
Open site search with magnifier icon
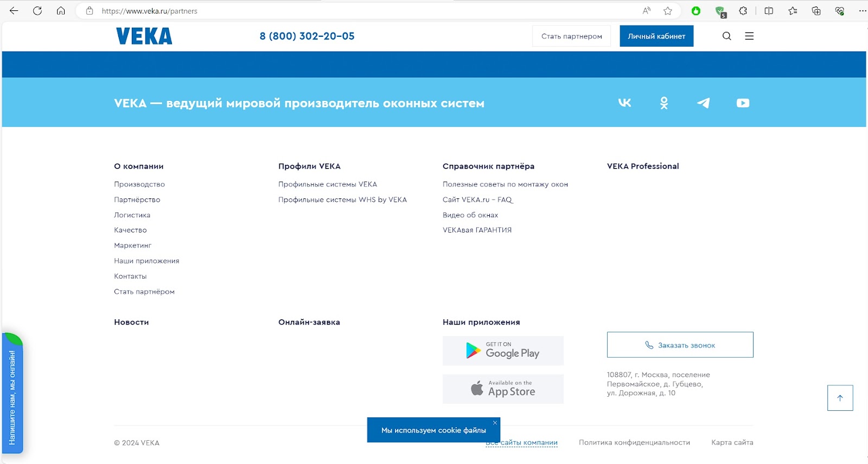727,36
